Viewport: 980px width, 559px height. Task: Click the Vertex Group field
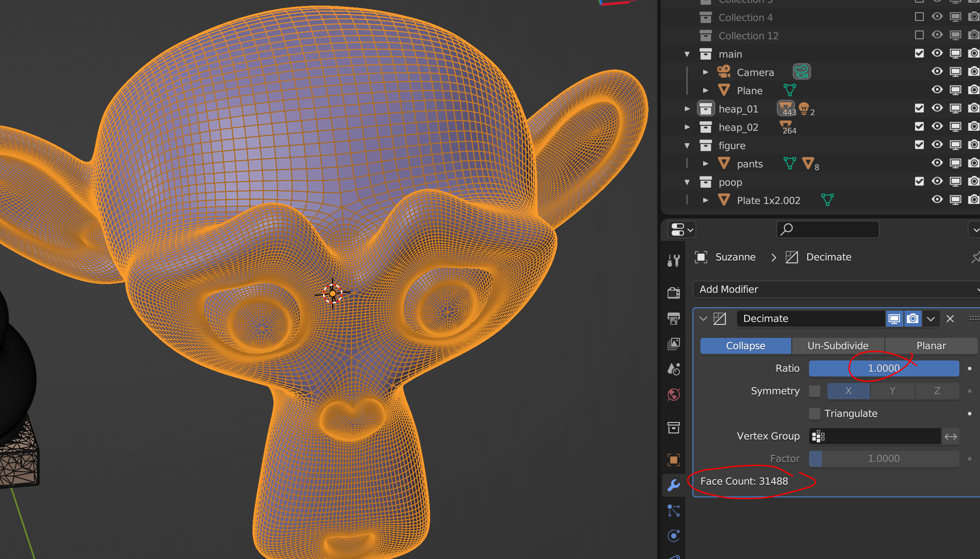(875, 436)
